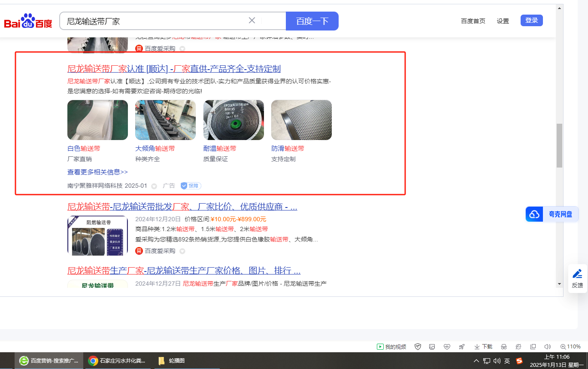
Task: Click the 广告 ad label
Action: [x=169, y=186]
